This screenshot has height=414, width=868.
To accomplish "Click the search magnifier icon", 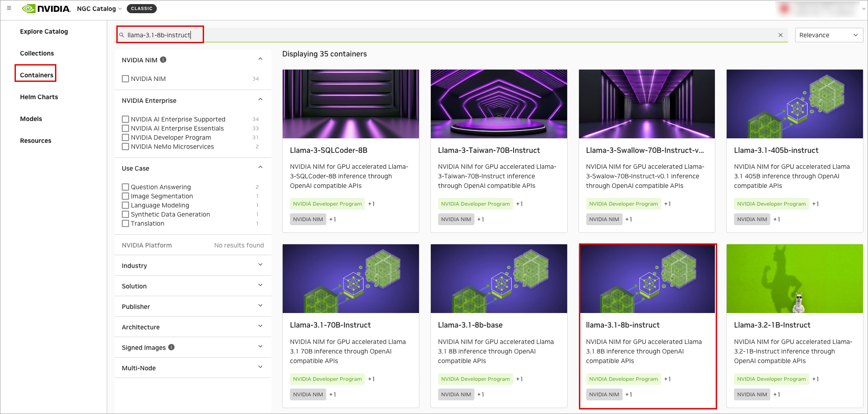I will pyautogui.click(x=122, y=35).
